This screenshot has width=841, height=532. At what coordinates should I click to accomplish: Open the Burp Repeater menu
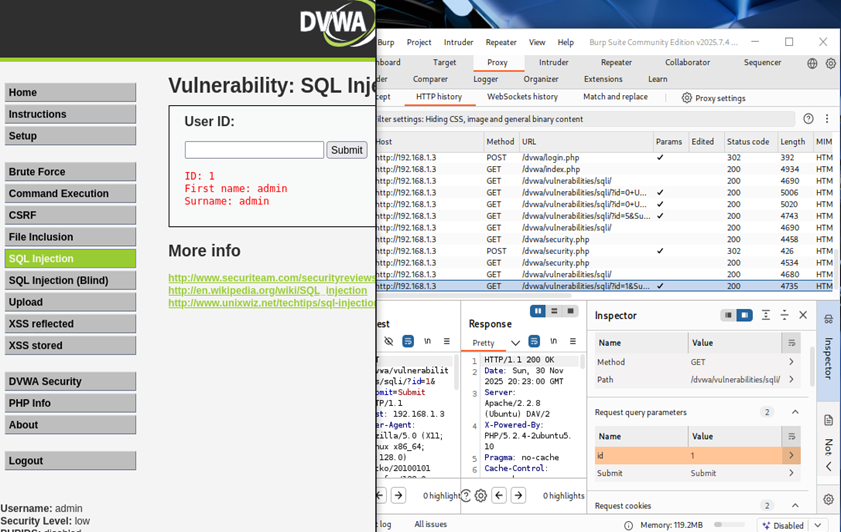pos(501,42)
